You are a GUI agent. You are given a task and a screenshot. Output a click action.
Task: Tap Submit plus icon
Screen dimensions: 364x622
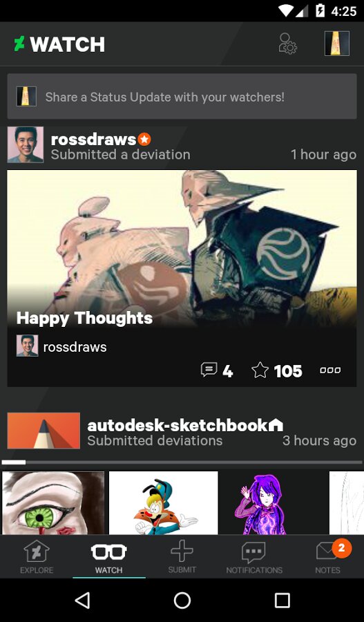click(182, 557)
